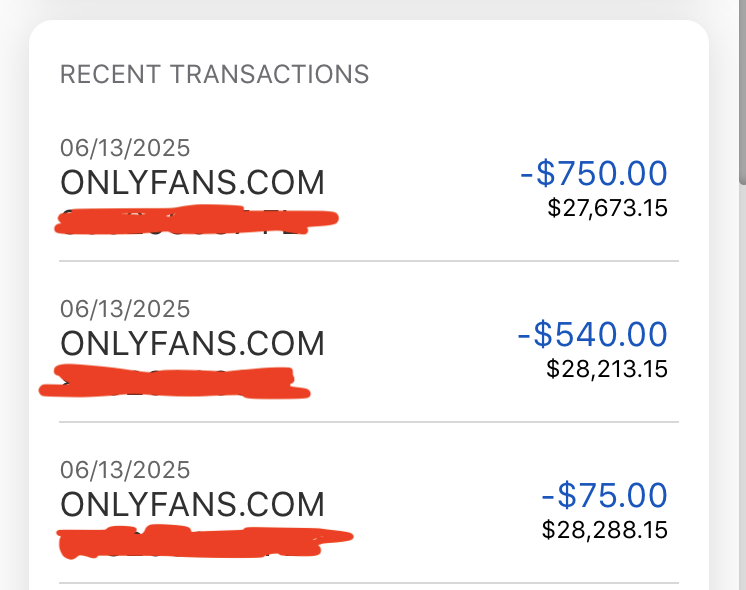Click the redacted details under the $540 transaction
The width and height of the screenshot is (746, 590).
tap(172, 381)
